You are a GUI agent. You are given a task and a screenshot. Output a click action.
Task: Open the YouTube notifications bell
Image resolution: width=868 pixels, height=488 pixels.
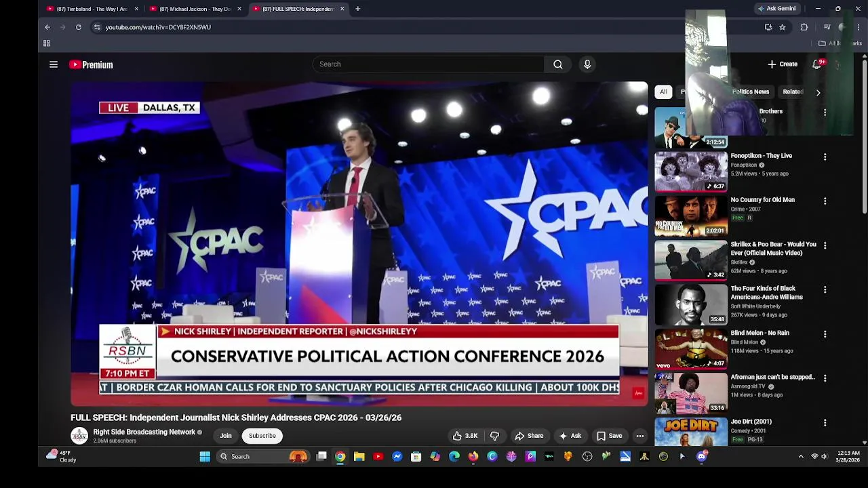[817, 64]
